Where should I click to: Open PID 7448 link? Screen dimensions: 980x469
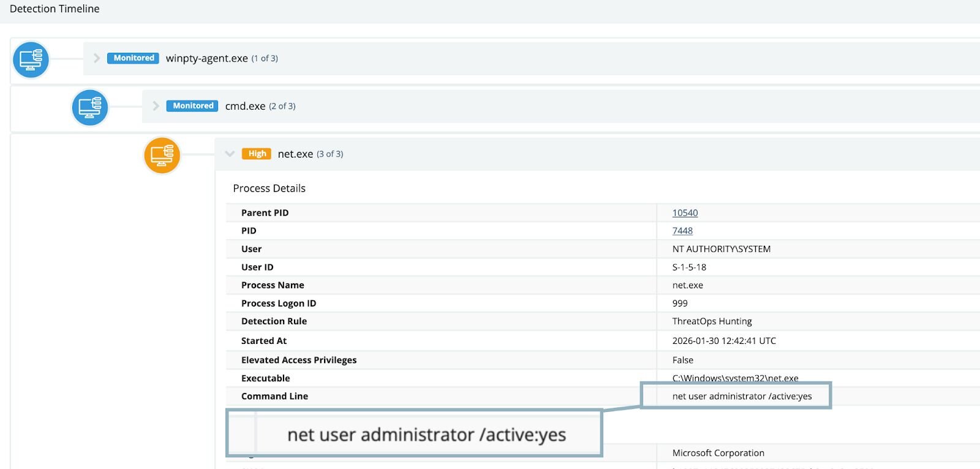click(x=682, y=231)
